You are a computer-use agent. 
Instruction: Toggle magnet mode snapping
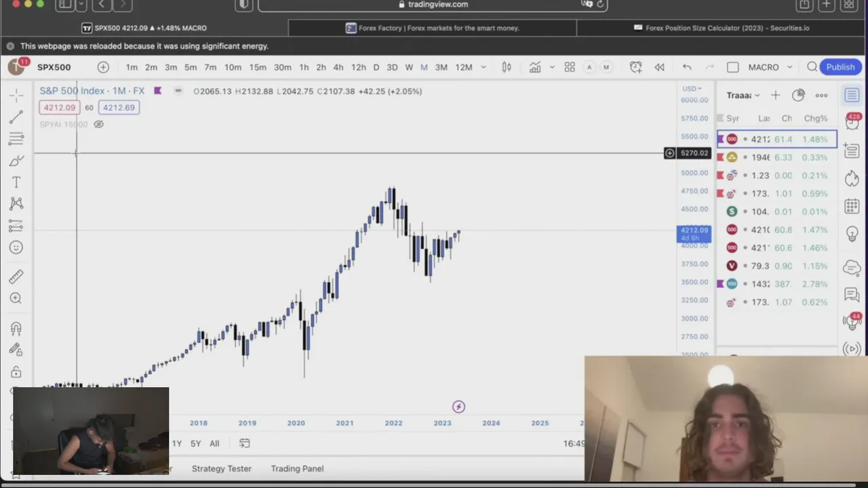point(16,329)
